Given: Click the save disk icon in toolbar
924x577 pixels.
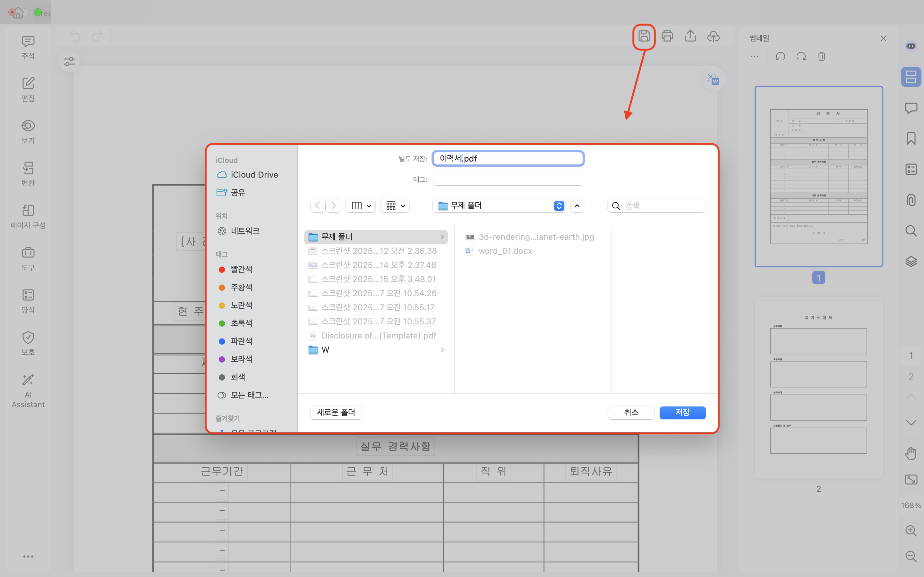Looking at the screenshot, I should pos(644,36).
